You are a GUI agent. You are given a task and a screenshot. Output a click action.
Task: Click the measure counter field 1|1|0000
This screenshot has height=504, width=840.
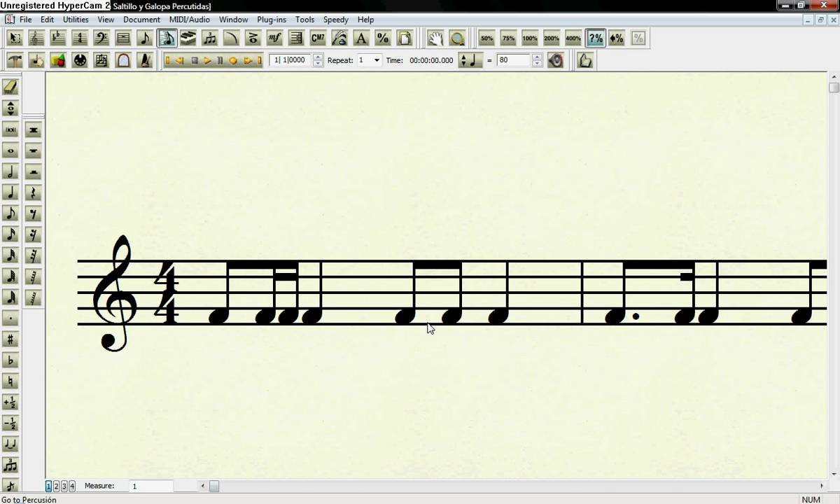tap(290, 60)
